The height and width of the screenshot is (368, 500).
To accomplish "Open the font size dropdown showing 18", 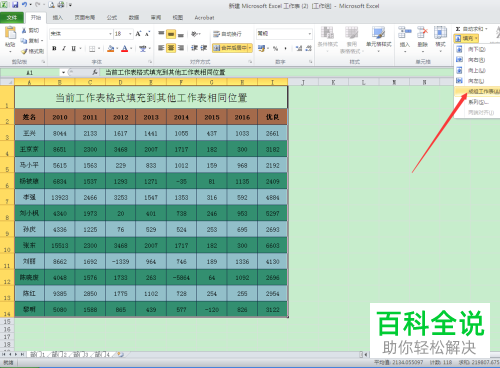I will (x=130, y=34).
